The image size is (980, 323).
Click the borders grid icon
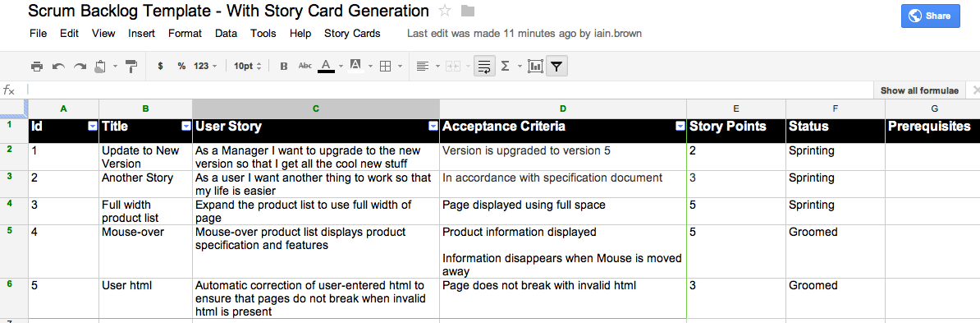tap(386, 66)
